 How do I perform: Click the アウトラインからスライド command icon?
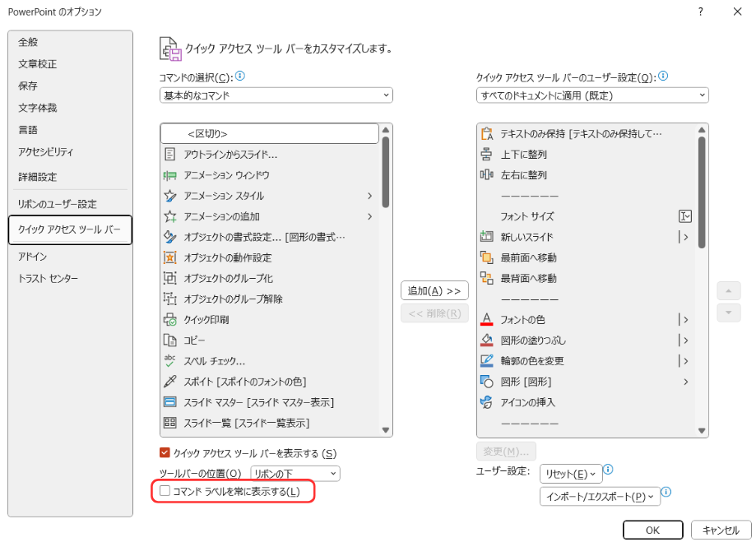pos(169,155)
